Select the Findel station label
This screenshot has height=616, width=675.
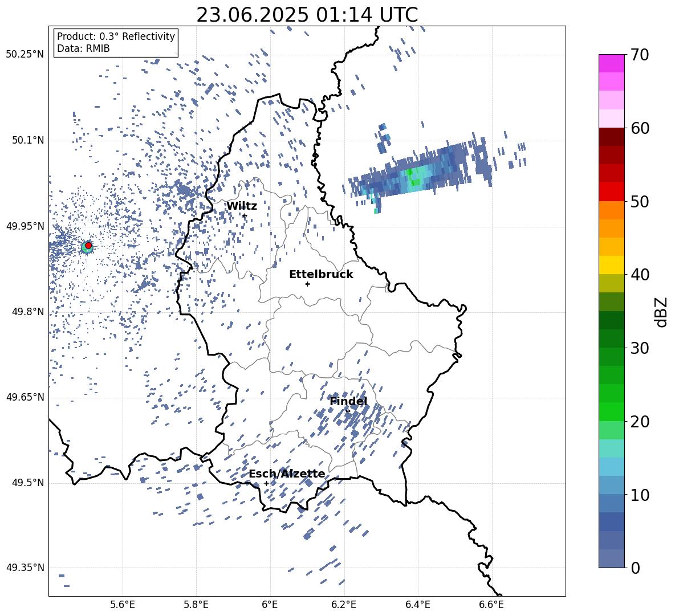point(349,401)
